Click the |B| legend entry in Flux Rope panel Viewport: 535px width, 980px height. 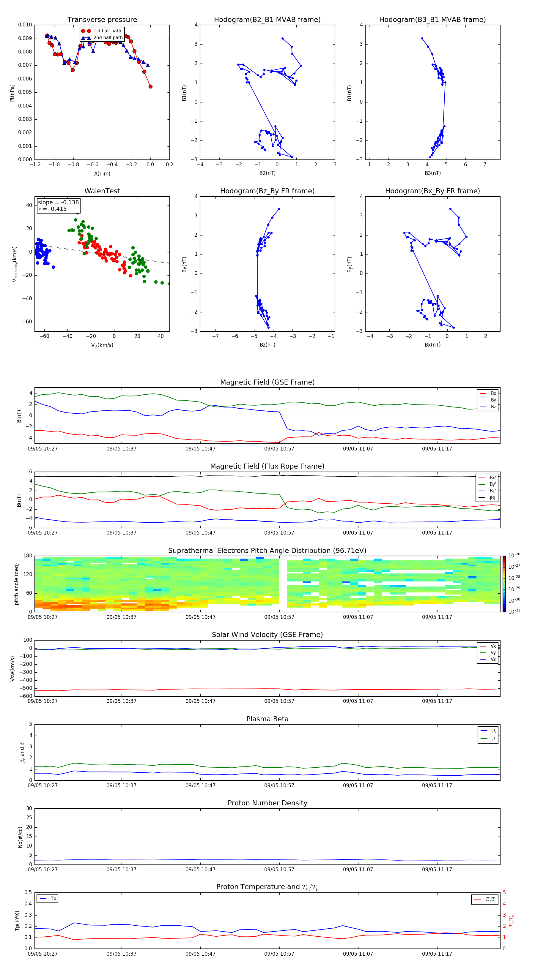[x=487, y=498]
